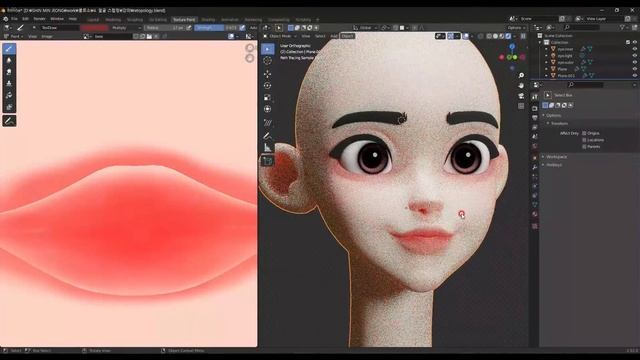
Task: Click the outliner search field
Action: (581, 27)
